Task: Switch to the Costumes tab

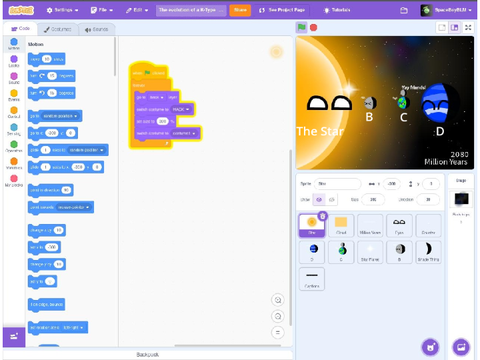Action: [x=58, y=29]
